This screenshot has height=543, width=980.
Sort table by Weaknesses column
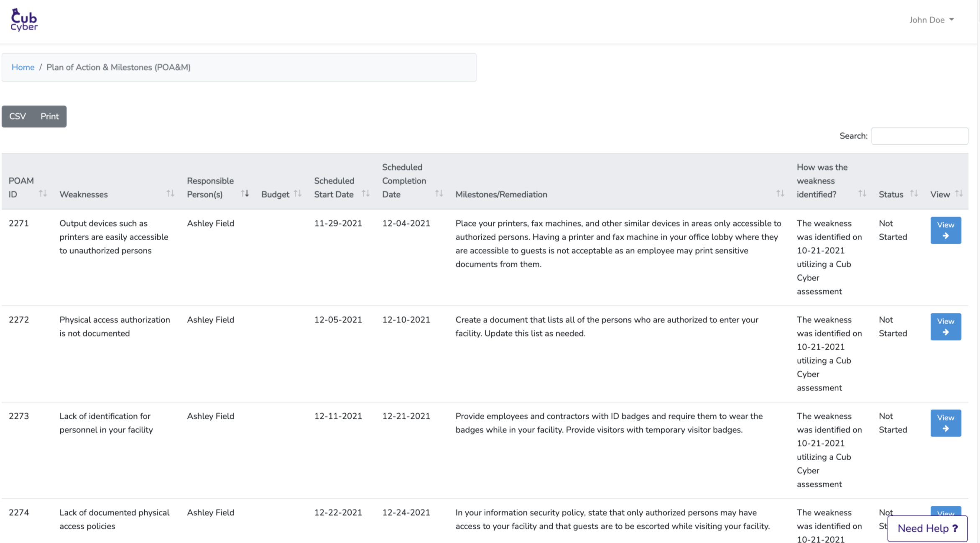tap(170, 193)
